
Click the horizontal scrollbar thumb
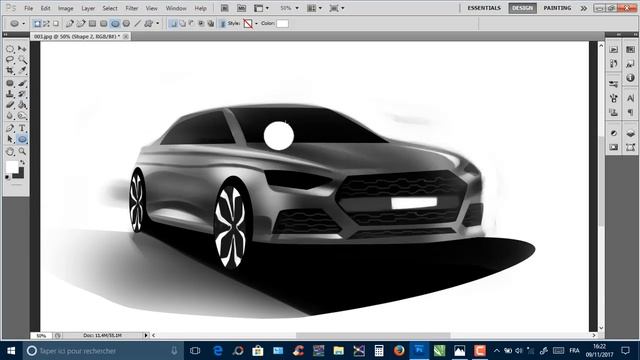pos(373,336)
